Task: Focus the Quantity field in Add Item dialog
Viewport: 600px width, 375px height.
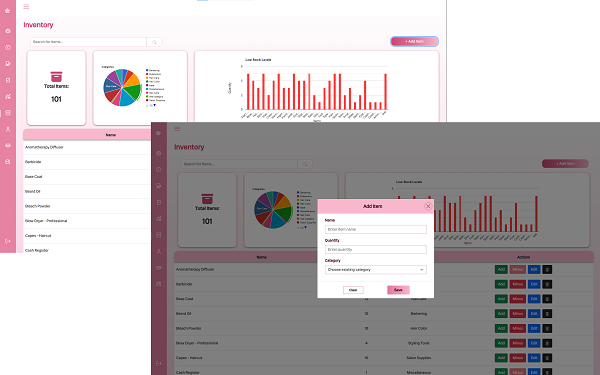Action: click(375, 249)
